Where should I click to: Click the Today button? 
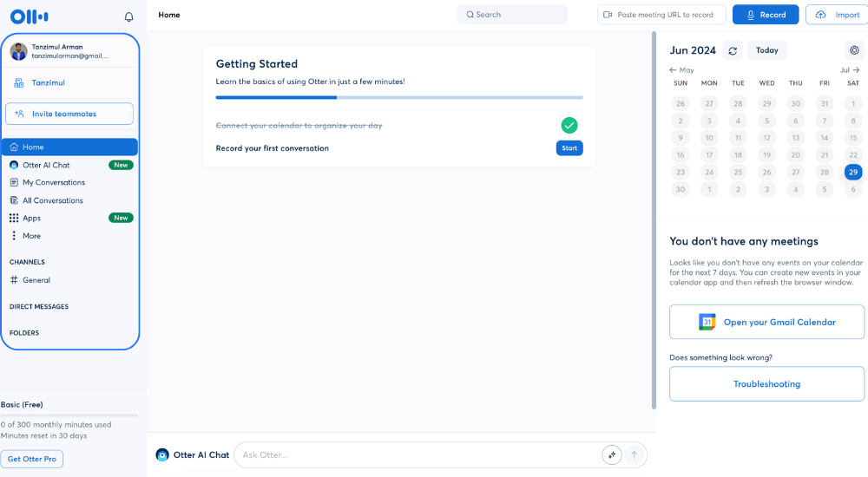point(766,50)
